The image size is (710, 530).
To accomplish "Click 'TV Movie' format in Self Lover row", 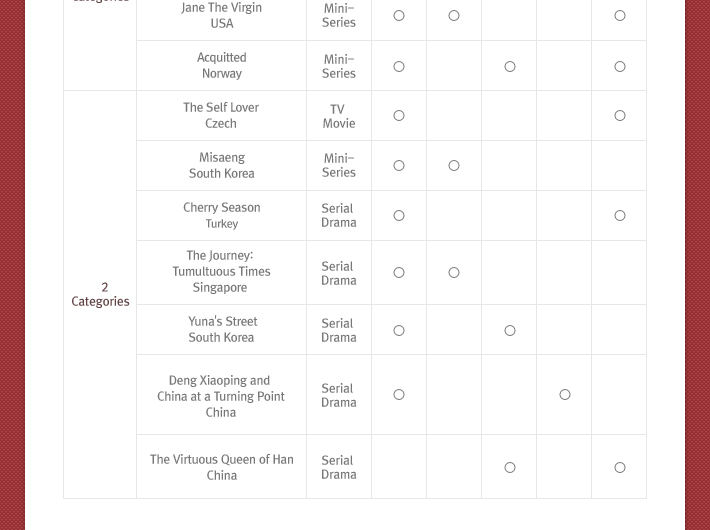I will (339, 116).
